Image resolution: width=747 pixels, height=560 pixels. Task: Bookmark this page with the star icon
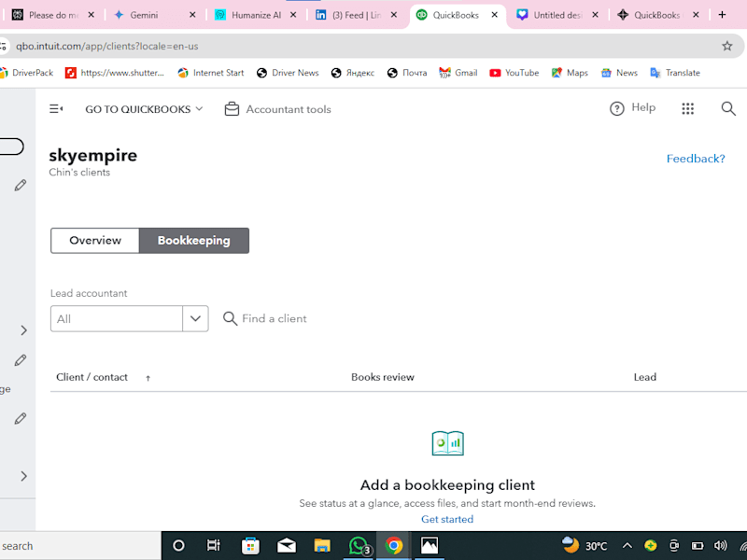pos(726,46)
